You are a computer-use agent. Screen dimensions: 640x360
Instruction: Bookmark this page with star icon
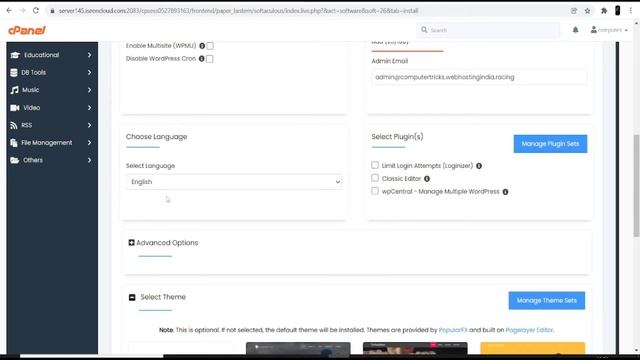pos(588,11)
